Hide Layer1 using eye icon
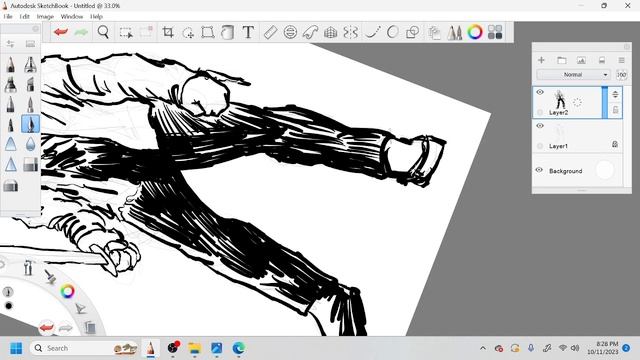The image size is (640, 360). 540,126
